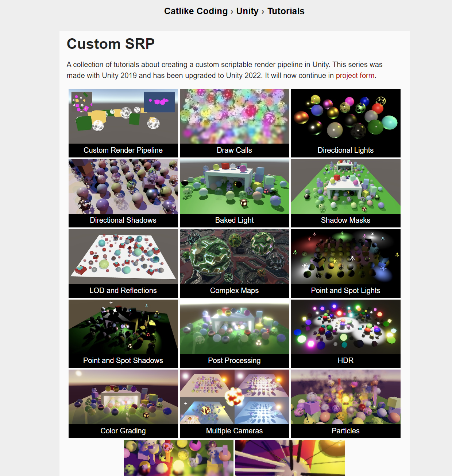Open the Directional Lights tutorial thumbnail
The width and height of the screenshot is (452, 476).
[346, 123]
